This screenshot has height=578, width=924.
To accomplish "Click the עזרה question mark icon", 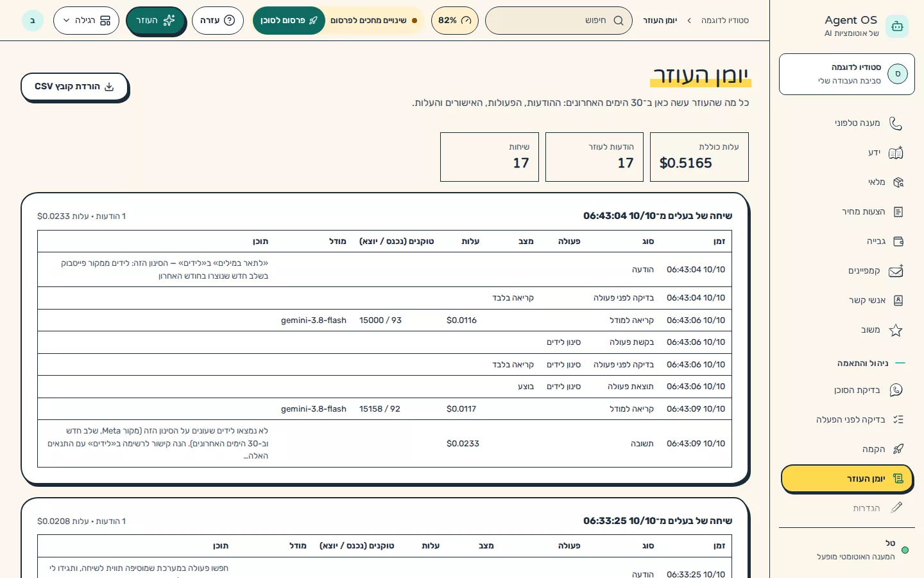I will (229, 21).
